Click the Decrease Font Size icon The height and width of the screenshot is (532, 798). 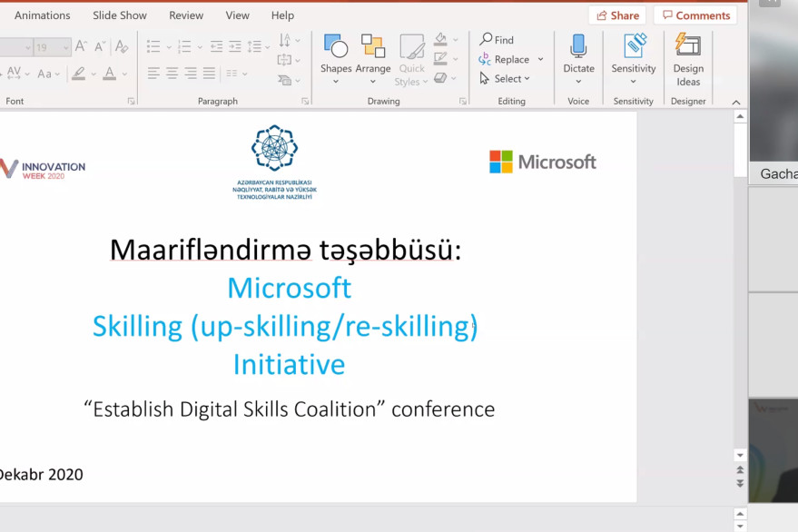(x=100, y=47)
